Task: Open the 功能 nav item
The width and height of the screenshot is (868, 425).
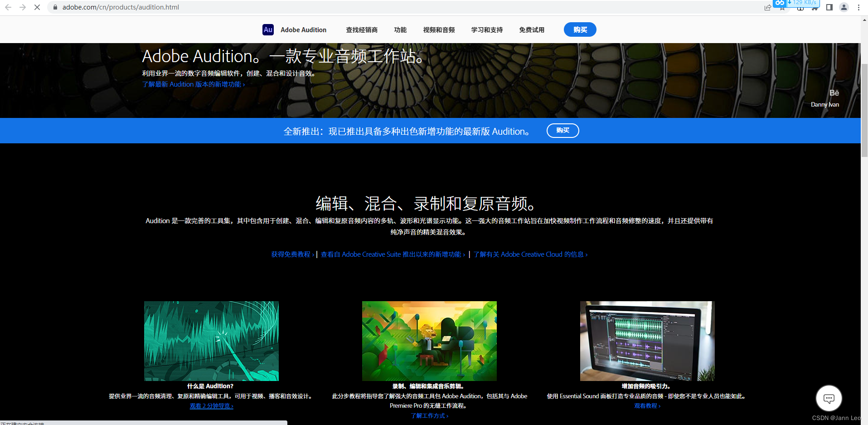Action: pos(400,30)
